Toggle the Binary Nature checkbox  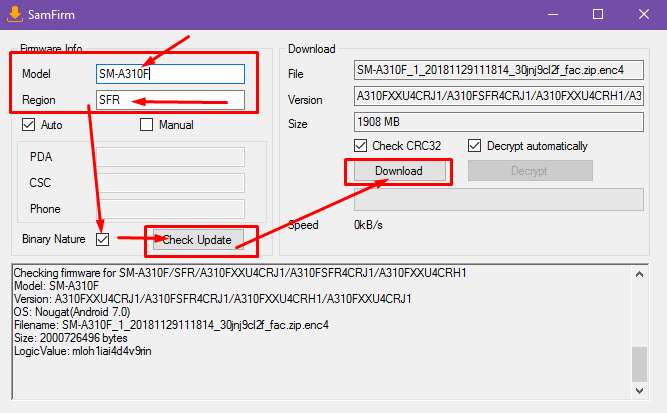[x=103, y=239]
